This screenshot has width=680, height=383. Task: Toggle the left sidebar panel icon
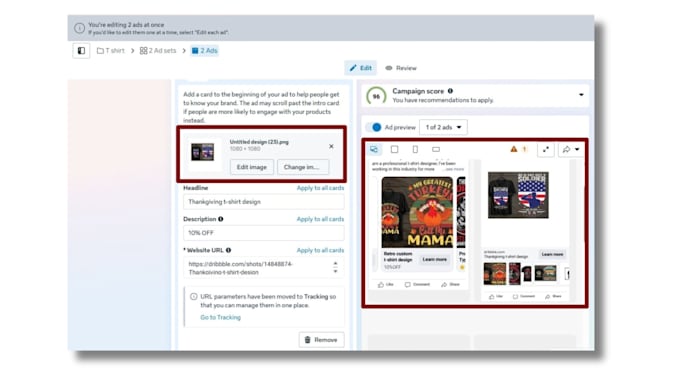point(81,51)
